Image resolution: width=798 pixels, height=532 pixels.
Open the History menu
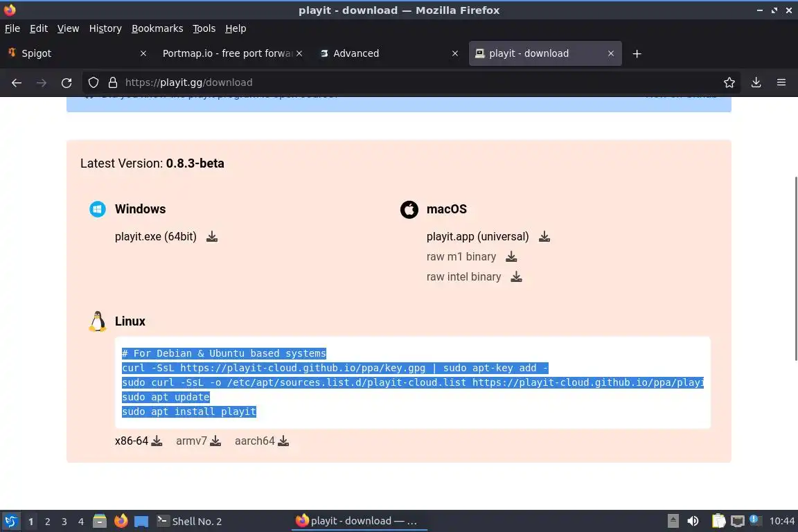(x=105, y=28)
